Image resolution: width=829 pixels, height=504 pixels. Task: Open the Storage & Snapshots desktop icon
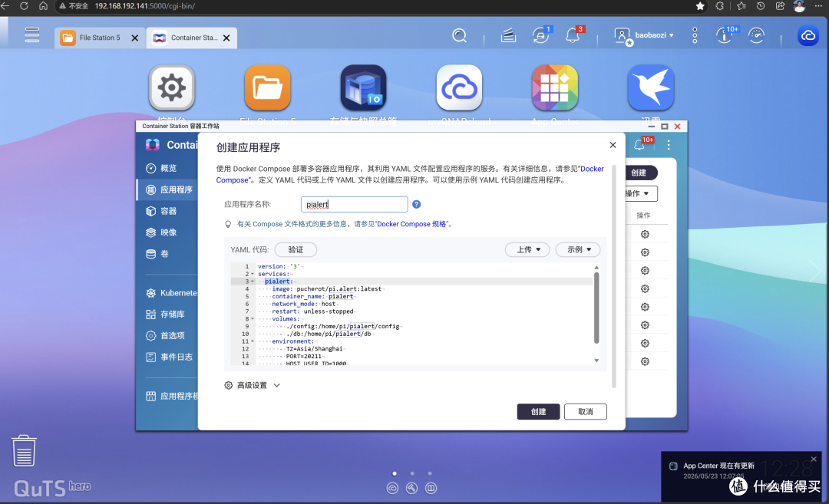coord(363,87)
